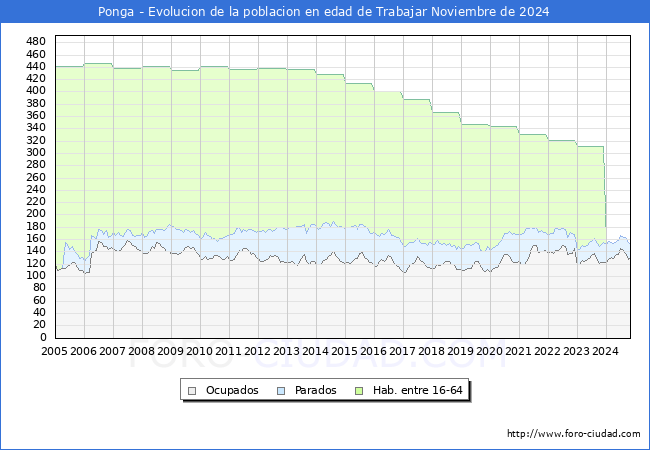The height and width of the screenshot is (450, 650).
Task: Click the y-axis value 280
Action: point(36,164)
